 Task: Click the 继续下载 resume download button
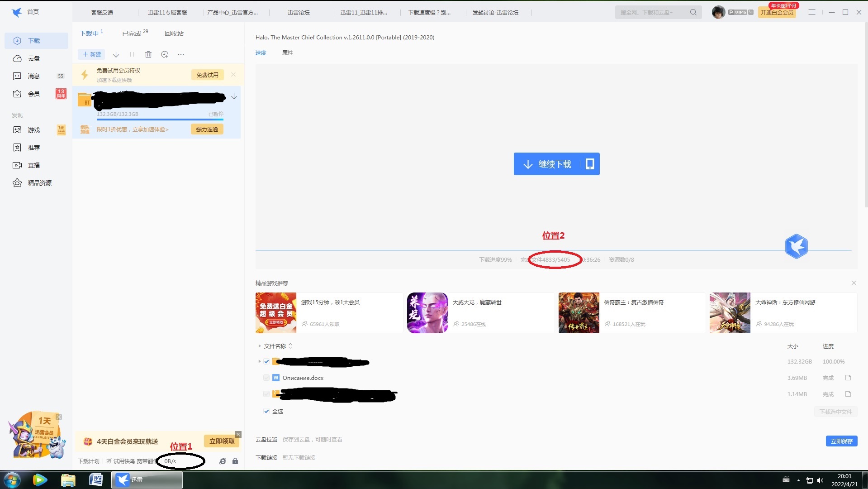pyautogui.click(x=556, y=164)
